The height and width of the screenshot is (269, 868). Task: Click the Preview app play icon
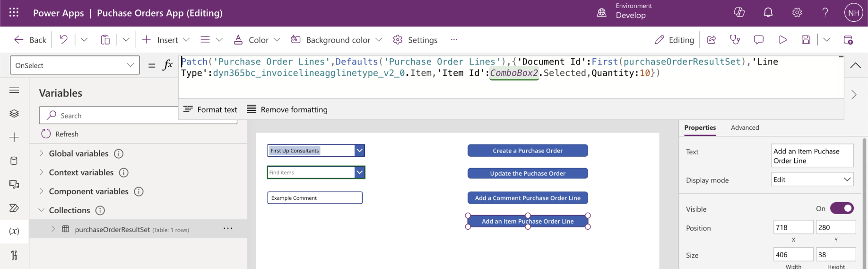coord(783,40)
